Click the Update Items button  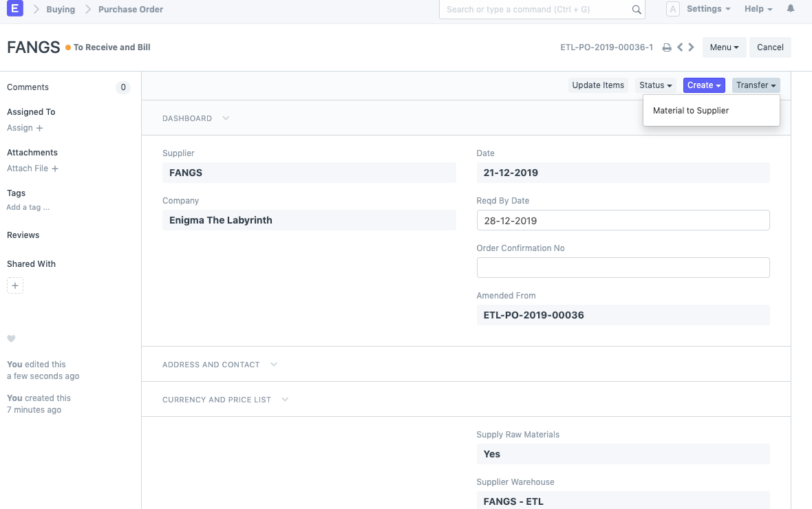click(598, 85)
